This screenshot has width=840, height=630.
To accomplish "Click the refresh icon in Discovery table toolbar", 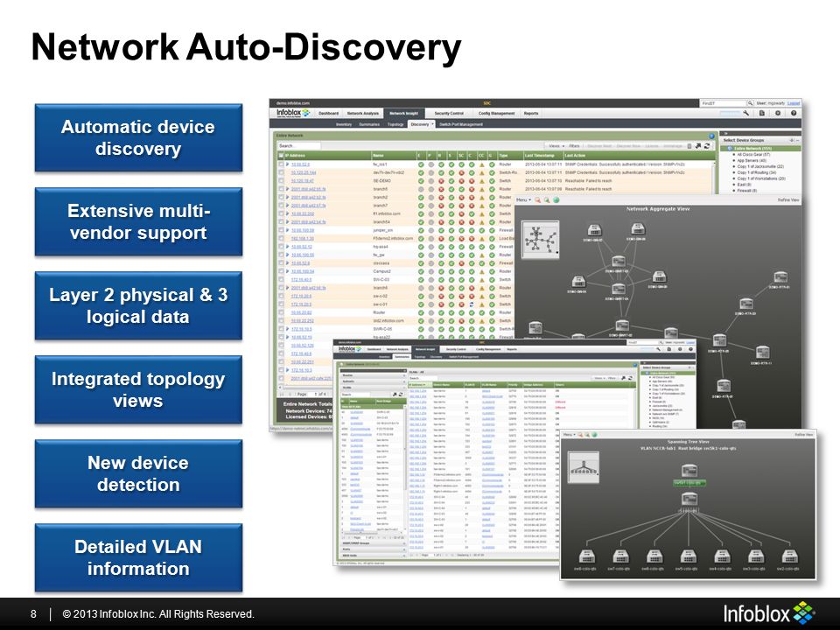I will click(x=707, y=146).
